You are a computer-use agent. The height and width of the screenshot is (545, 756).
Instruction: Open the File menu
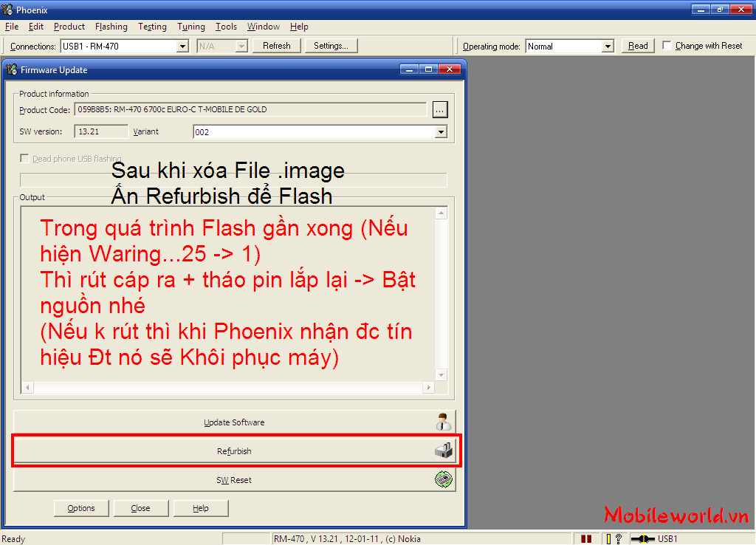12,27
